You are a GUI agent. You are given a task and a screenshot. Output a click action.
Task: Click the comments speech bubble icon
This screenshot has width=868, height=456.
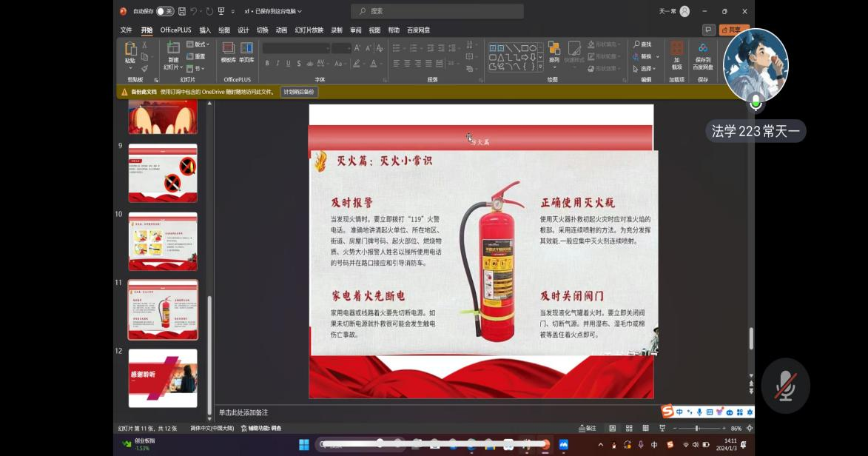[x=708, y=30]
